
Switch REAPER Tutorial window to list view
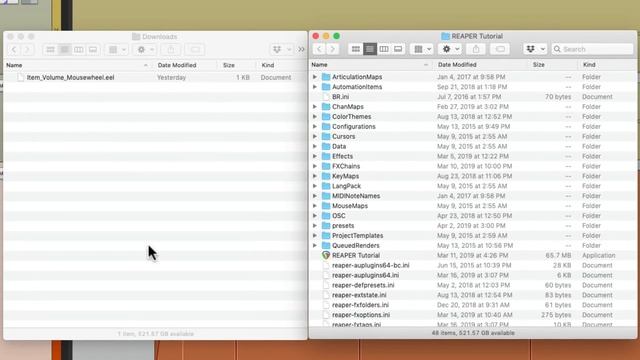370,49
